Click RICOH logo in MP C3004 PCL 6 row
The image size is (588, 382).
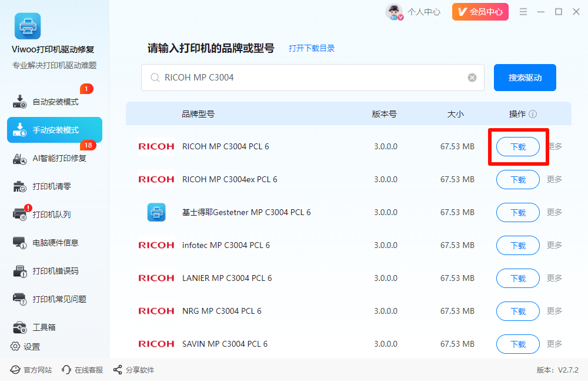point(156,146)
